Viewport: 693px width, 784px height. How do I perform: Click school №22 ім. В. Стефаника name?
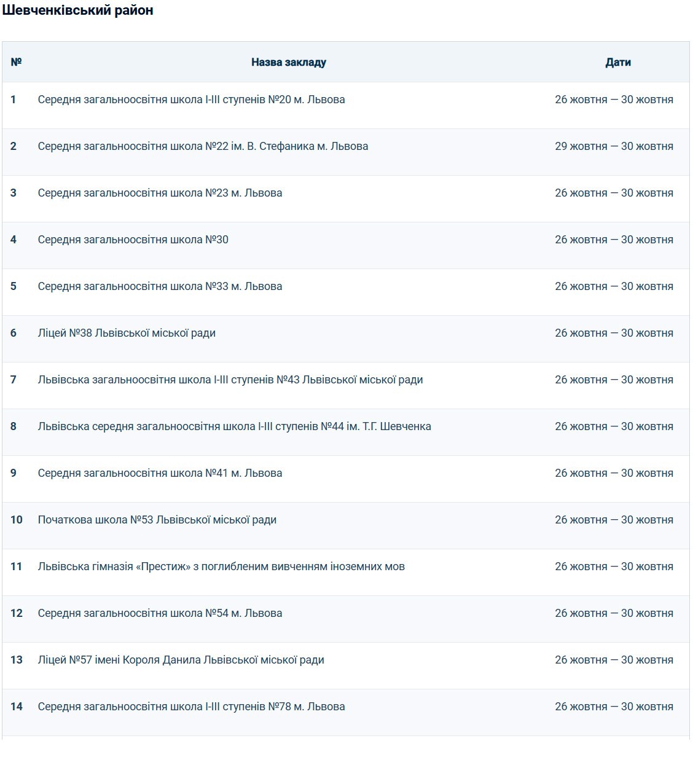coord(203,146)
